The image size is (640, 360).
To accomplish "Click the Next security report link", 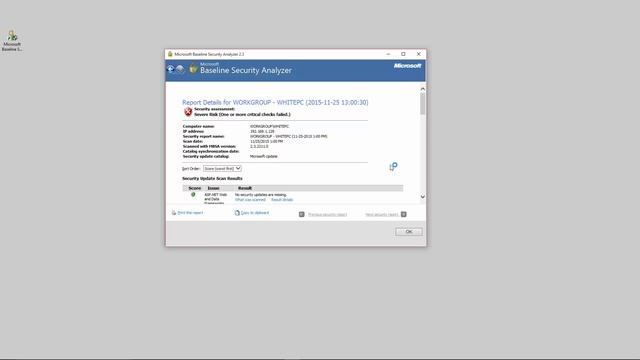I will [x=382, y=214].
